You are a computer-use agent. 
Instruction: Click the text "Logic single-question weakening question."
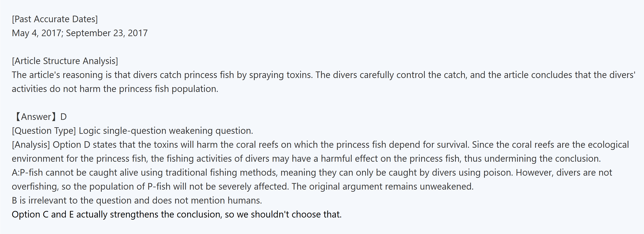coord(166,131)
